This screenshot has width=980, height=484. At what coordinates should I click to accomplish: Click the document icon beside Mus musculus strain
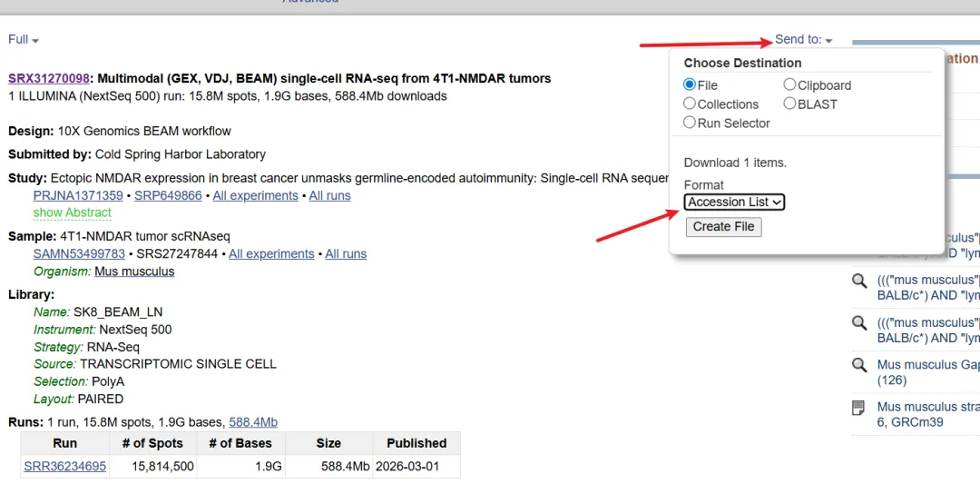click(858, 408)
